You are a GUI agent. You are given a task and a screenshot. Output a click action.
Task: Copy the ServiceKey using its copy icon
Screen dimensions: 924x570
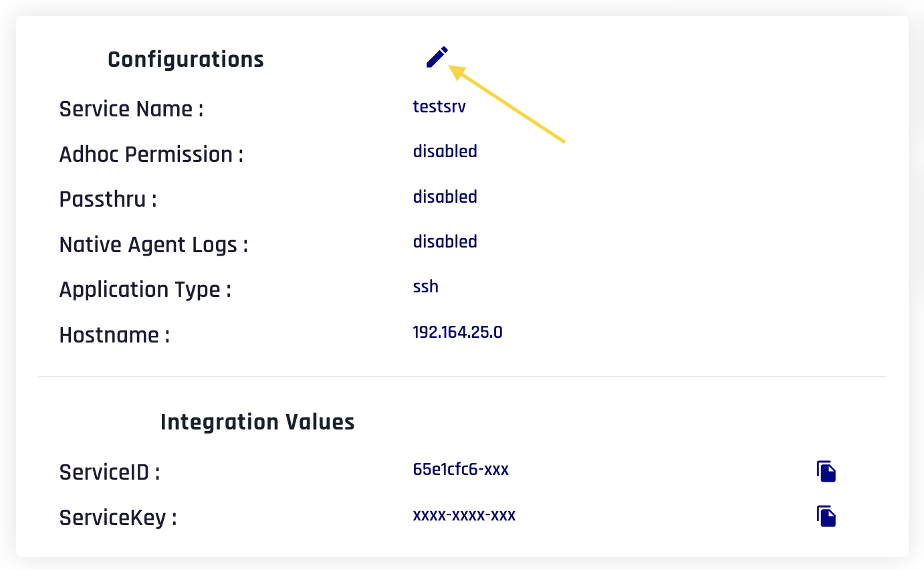pyautogui.click(x=826, y=516)
